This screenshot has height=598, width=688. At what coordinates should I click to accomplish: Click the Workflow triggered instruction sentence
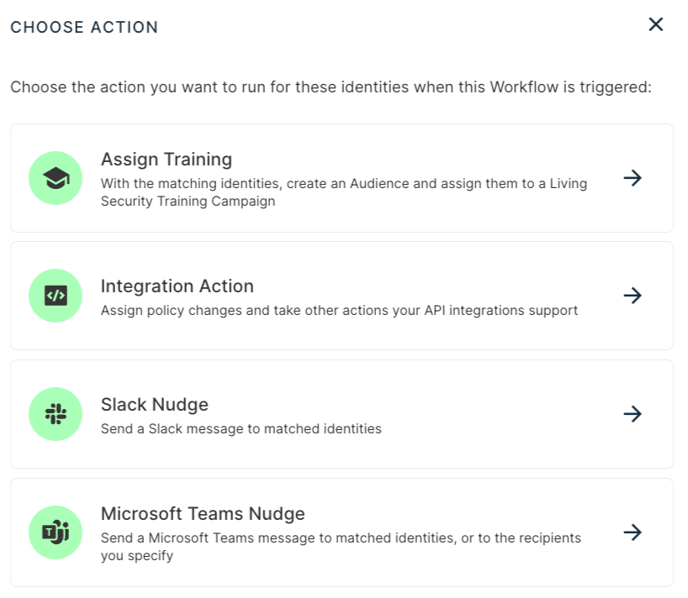[331, 87]
